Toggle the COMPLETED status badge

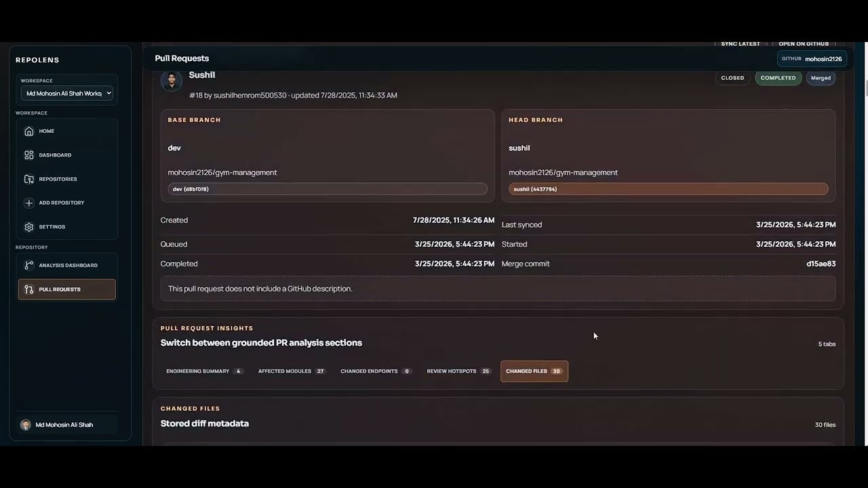click(x=778, y=77)
